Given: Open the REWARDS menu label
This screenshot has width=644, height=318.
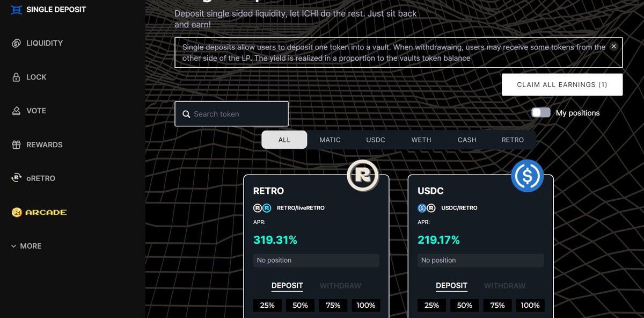Looking at the screenshot, I should click(x=45, y=144).
